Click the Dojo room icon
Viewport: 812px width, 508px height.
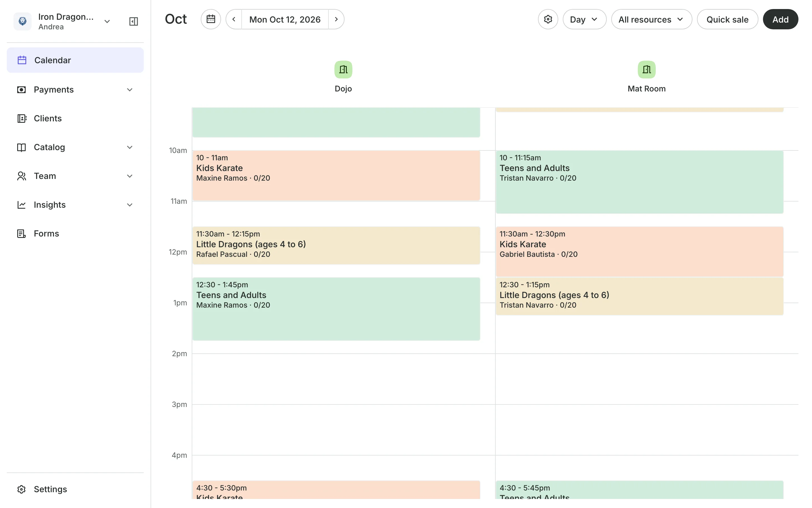[343, 69]
